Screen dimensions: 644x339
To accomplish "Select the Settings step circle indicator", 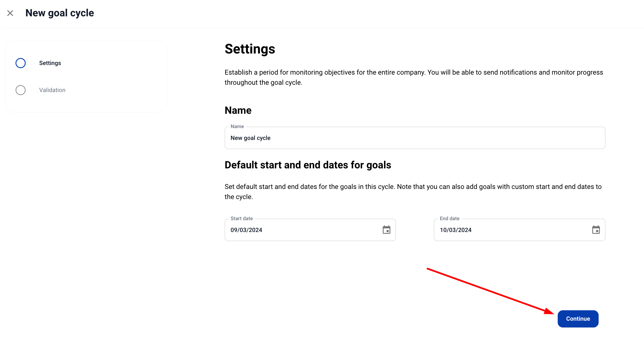I will pos(21,63).
